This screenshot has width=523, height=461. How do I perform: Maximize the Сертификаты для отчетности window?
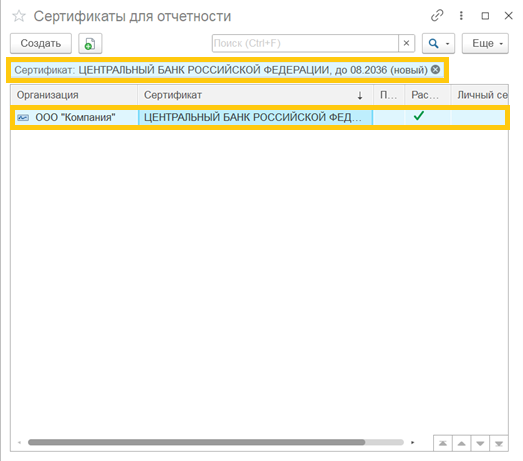coord(485,16)
